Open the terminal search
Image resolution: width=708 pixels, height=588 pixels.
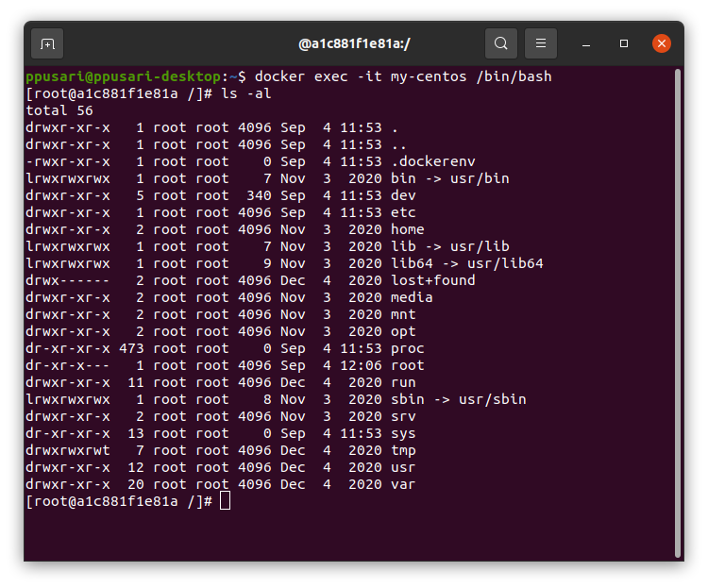500,43
